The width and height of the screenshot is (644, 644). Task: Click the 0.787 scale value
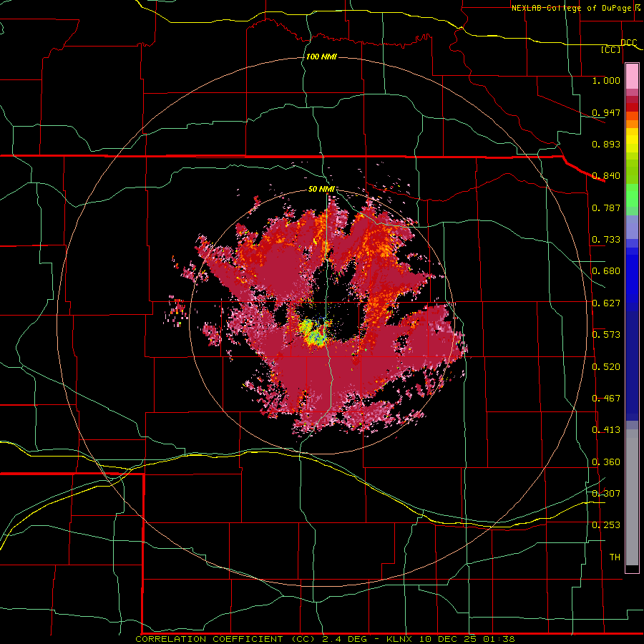point(606,208)
